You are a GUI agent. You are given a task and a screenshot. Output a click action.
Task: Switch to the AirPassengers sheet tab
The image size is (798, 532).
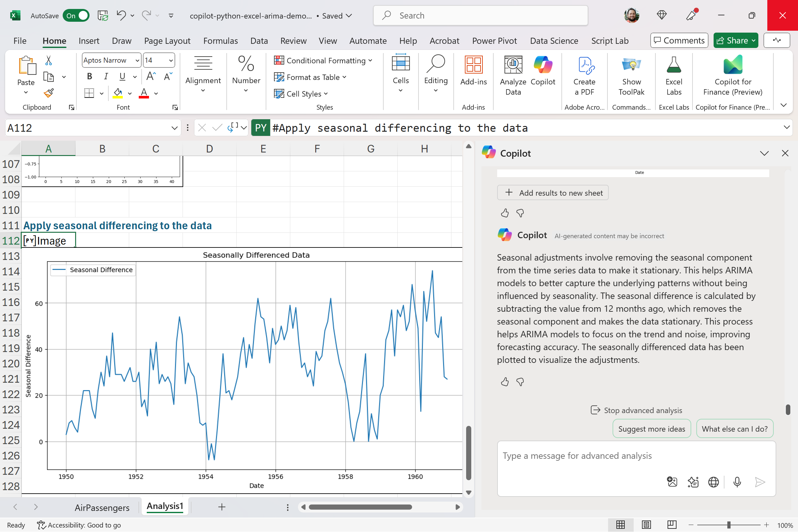(x=102, y=507)
